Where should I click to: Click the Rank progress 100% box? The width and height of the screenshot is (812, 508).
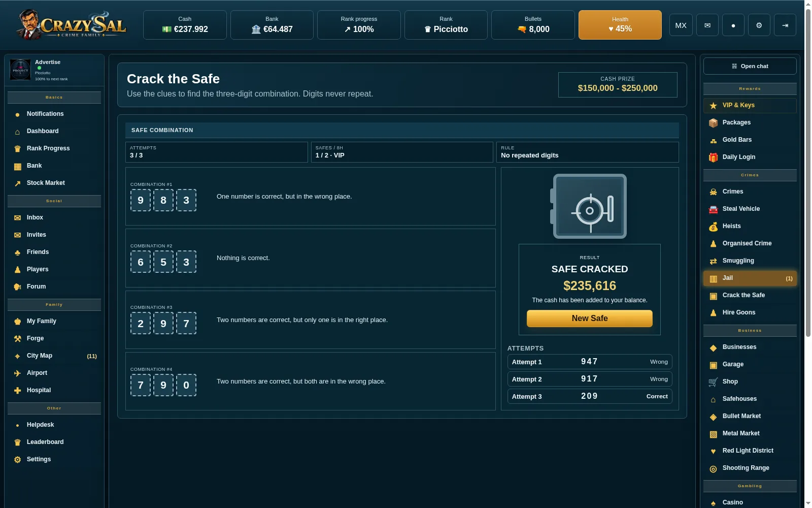pyautogui.click(x=359, y=25)
